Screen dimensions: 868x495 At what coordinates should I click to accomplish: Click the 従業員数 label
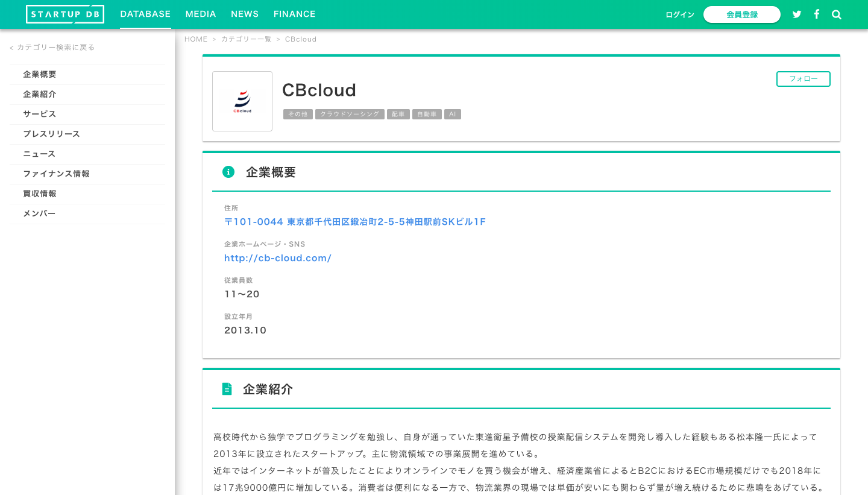point(239,280)
